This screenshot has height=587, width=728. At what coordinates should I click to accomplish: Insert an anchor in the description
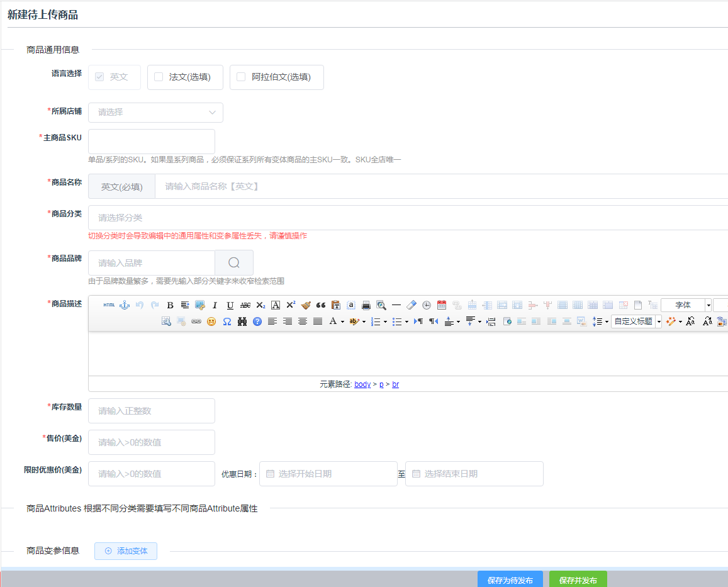[125, 305]
